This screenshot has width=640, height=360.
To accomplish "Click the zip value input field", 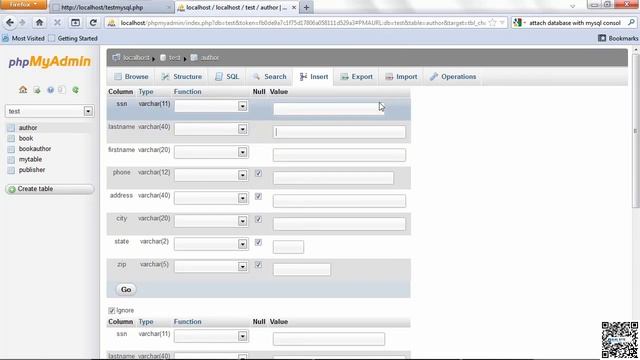I will tap(302, 269).
